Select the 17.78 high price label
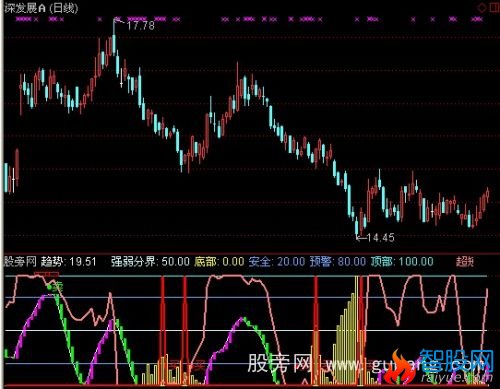Image resolution: width=500 pixels, height=389 pixels. [x=140, y=26]
